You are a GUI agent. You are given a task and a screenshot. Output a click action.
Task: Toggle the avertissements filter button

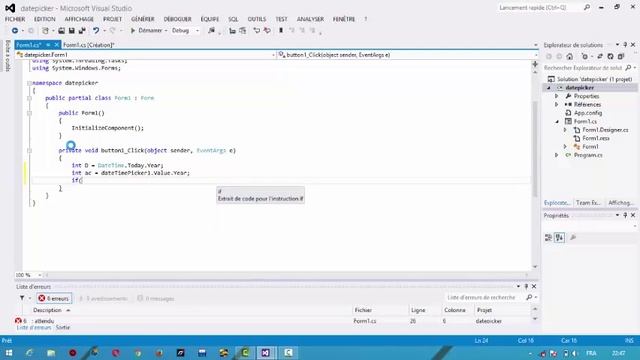pyautogui.click(x=103, y=299)
